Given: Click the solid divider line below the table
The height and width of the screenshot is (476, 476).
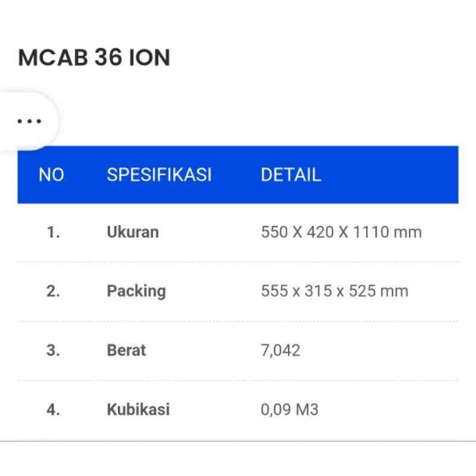Looking at the screenshot, I should point(238,441).
